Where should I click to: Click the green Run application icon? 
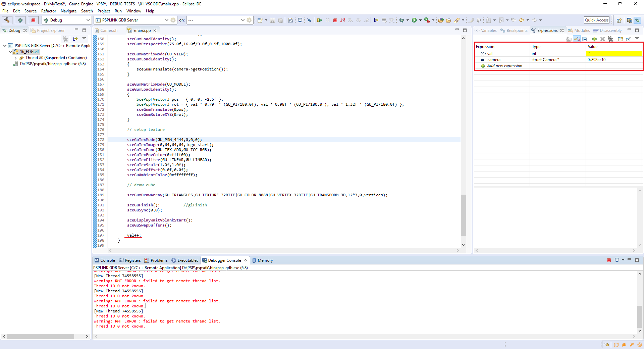click(x=415, y=20)
